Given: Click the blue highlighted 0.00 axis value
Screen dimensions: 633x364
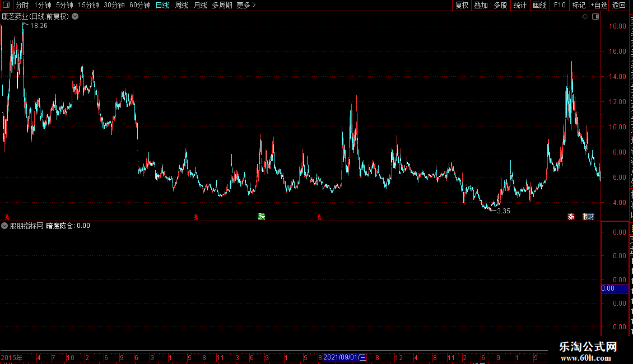Looking at the screenshot, I should tap(615, 288).
